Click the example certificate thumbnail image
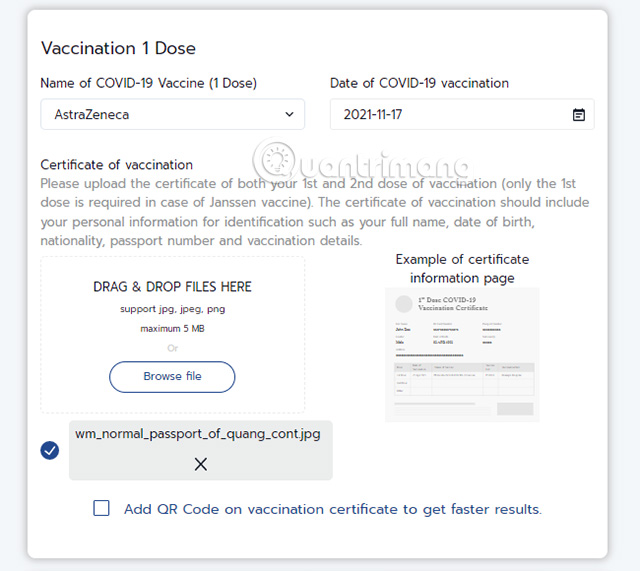 [462, 354]
